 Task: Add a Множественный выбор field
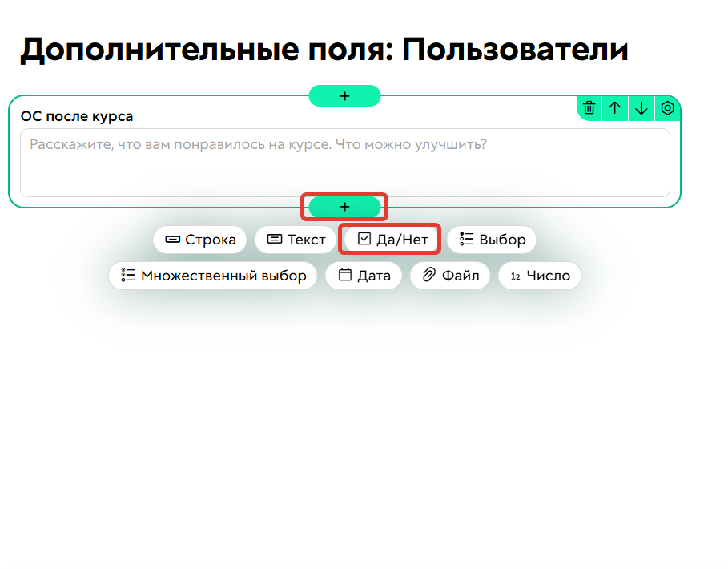click(213, 275)
